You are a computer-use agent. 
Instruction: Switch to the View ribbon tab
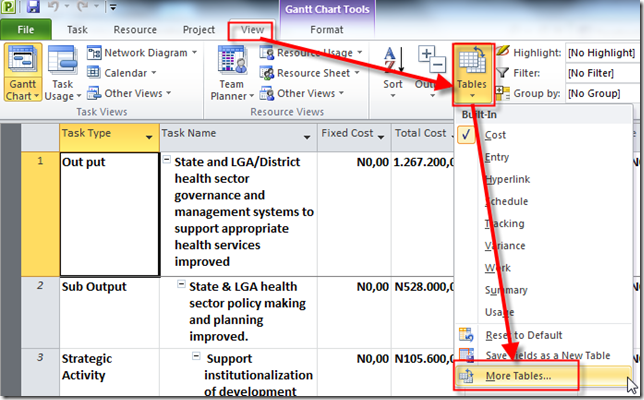pyautogui.click(x=253, y=30)
